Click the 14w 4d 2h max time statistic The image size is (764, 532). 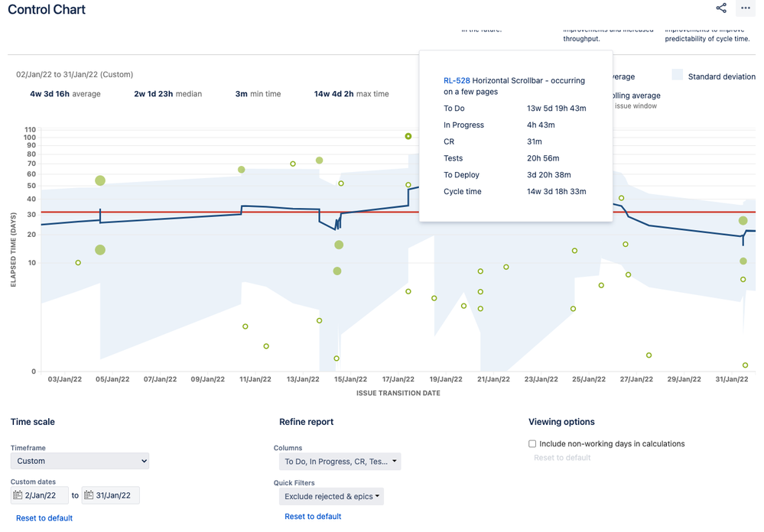(x=351, y=94)
